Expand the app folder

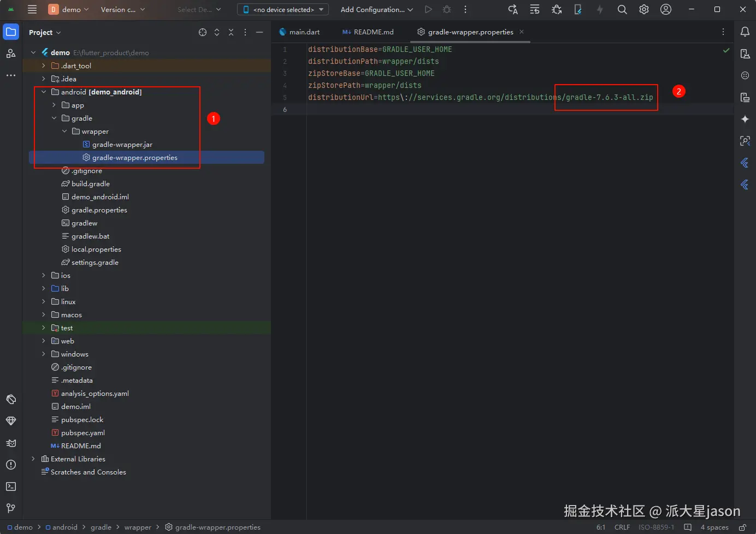54,105
